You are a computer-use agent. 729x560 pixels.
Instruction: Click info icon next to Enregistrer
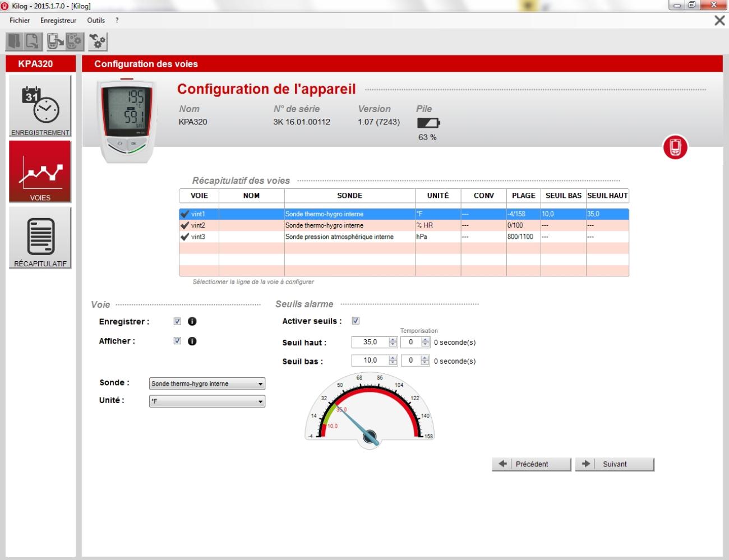192,322
